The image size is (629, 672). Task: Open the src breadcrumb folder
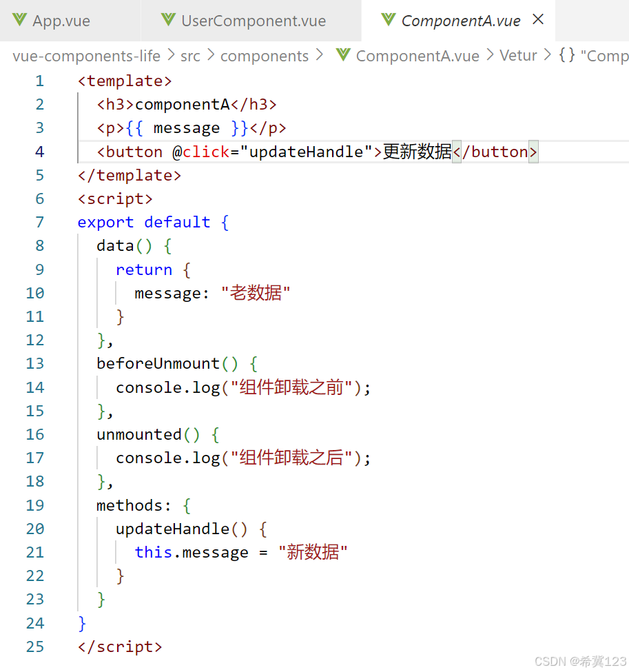(190, 56)
